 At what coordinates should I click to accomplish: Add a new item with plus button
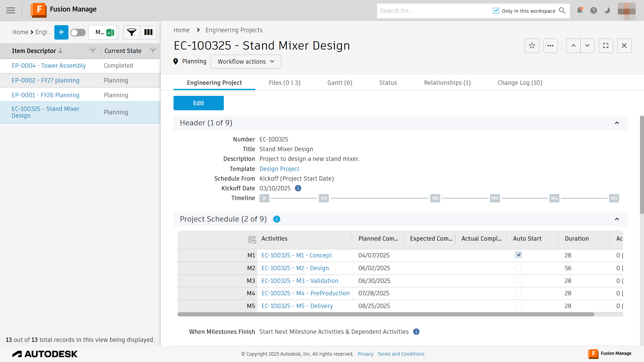pos(61,32)
